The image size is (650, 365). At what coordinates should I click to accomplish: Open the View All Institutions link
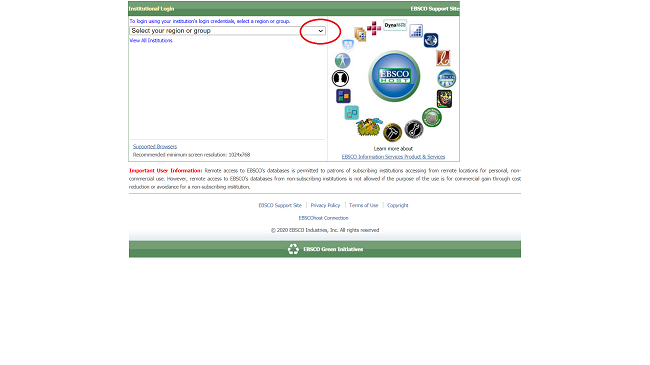(151, 40)
